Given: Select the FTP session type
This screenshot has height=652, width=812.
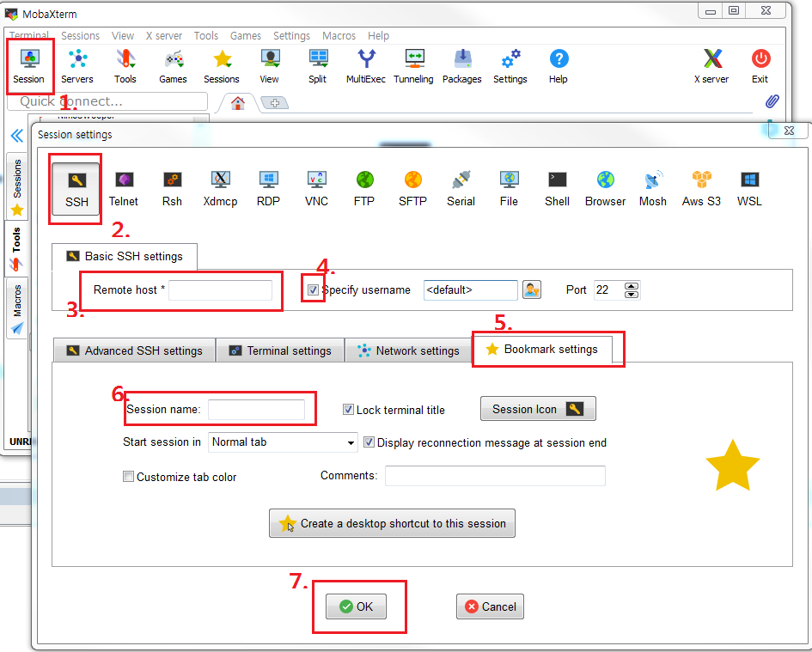Looking at the screenshot, I should coord(364,189).
